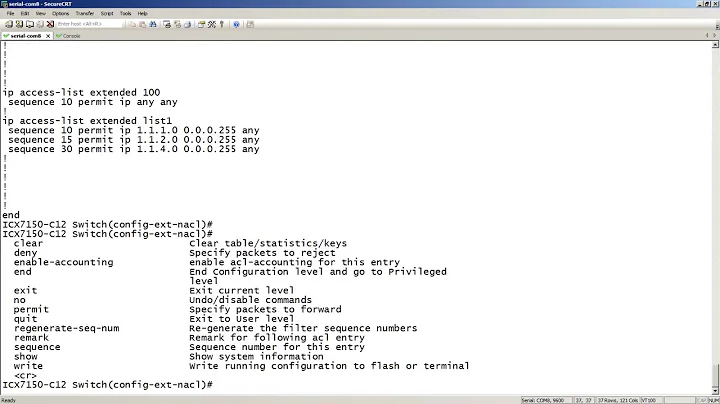The width and height of the screenshot is (720, 404).
Task: Close the serial-com8 tab
Action: [48, 36]
